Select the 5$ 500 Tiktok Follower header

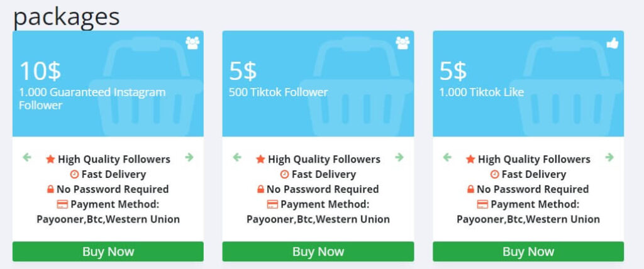(318, 84)
